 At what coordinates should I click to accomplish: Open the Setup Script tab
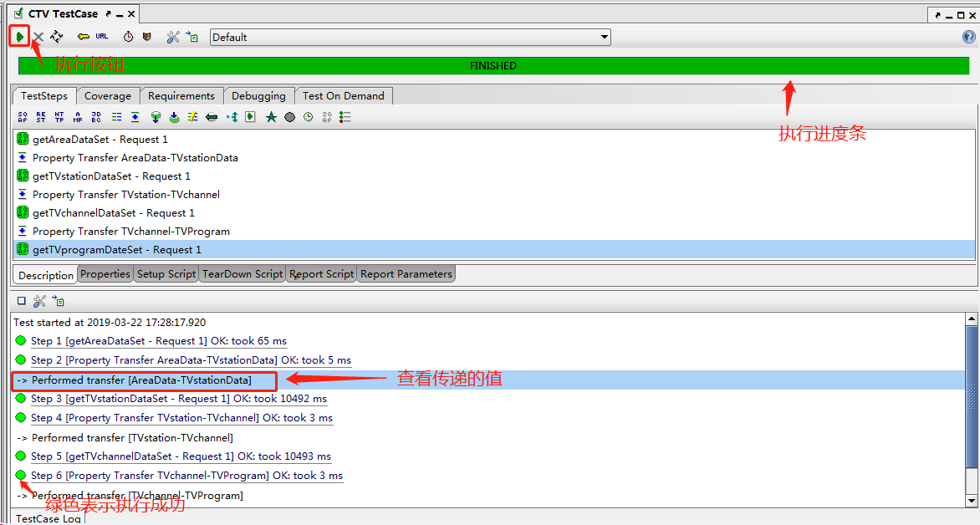pos(166,273)
